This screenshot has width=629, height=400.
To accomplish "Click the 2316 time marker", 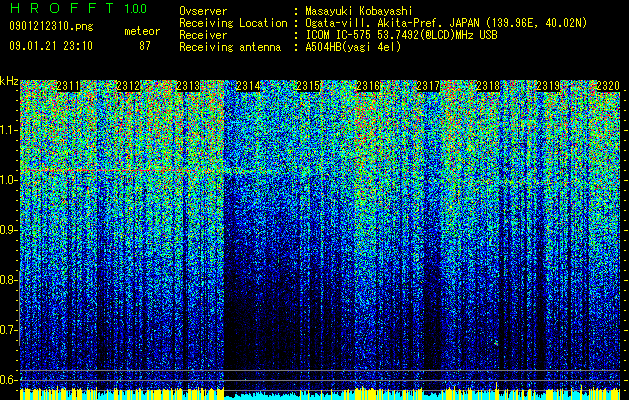I will coord(368,86).
